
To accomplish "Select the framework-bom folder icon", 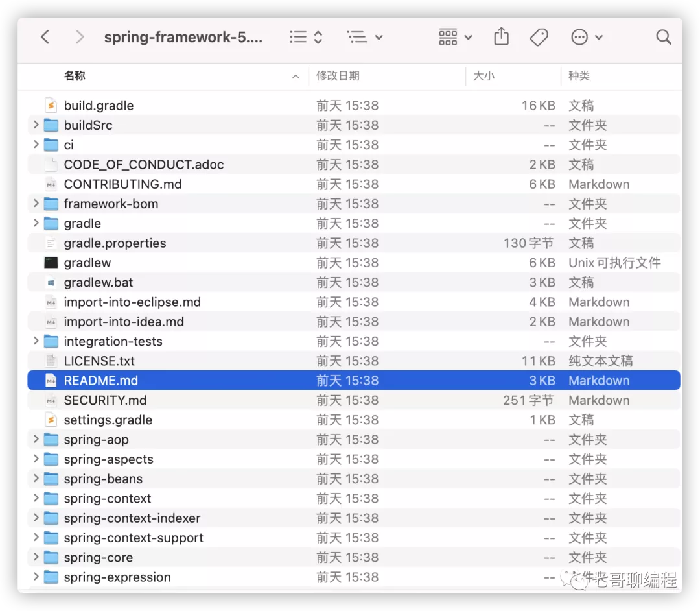I will pyautogui.click(x=51, y=204).
